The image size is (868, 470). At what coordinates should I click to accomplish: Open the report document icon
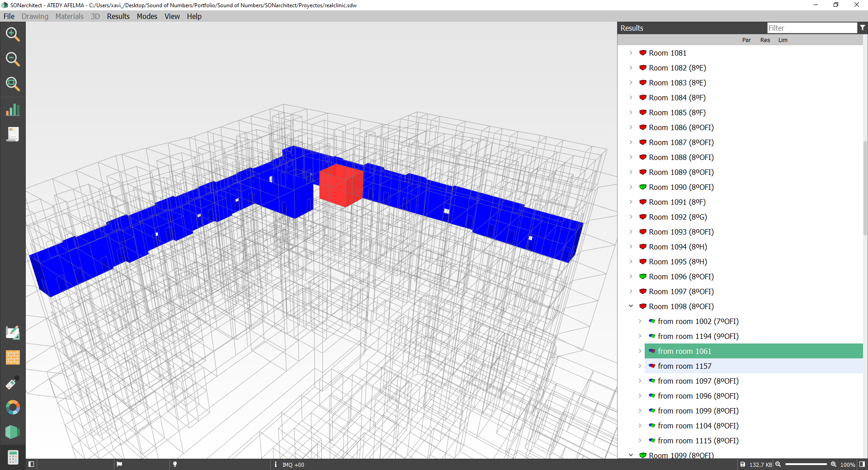[x=12, y=134]
